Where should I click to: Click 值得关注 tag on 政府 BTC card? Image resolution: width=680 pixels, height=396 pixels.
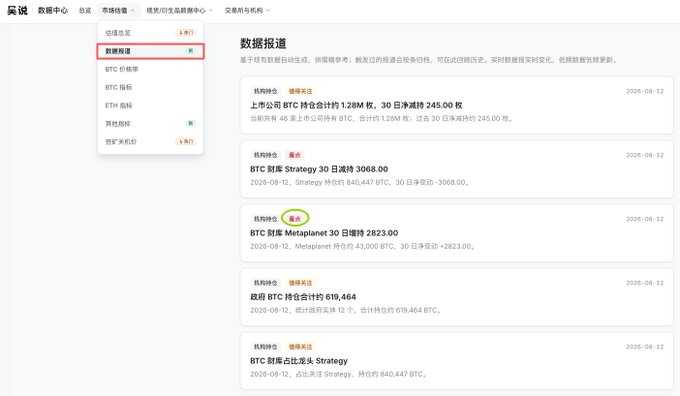301,283
